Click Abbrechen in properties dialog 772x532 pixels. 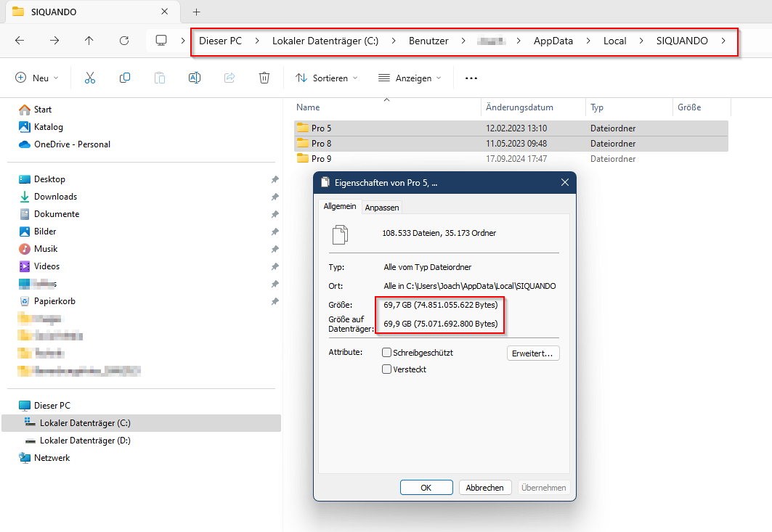[485, 488]
